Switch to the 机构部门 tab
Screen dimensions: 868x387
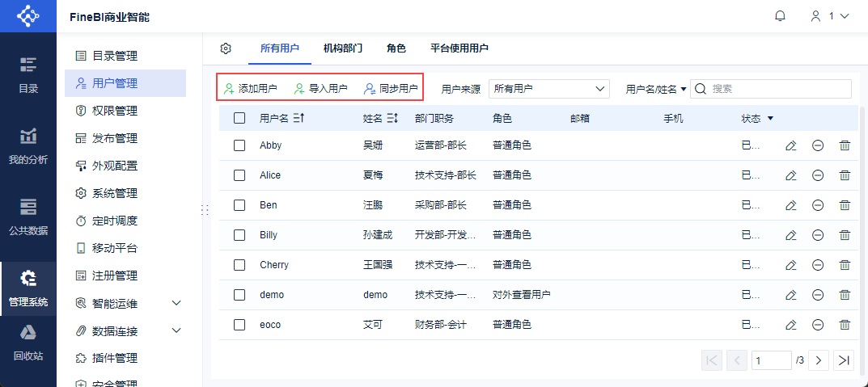342,48
